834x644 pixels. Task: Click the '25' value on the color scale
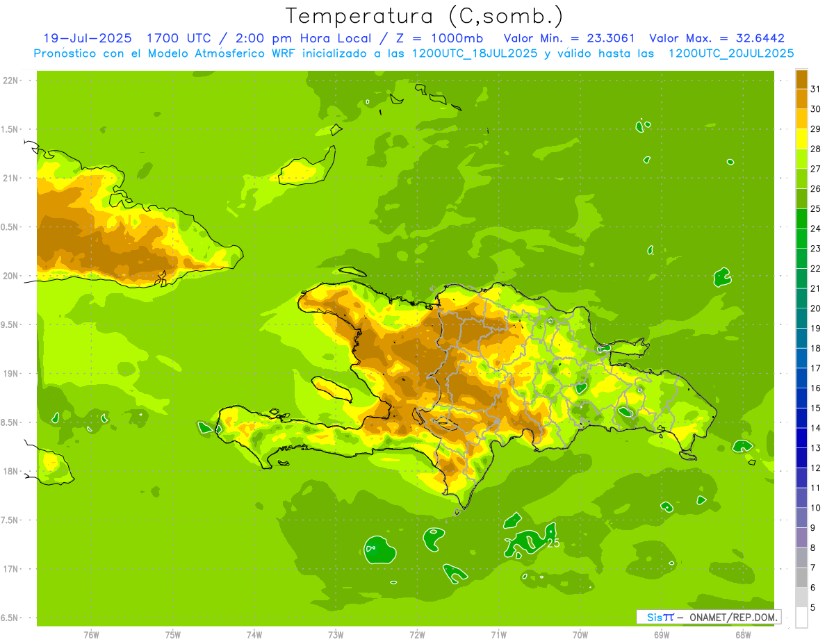coord(816,208)
